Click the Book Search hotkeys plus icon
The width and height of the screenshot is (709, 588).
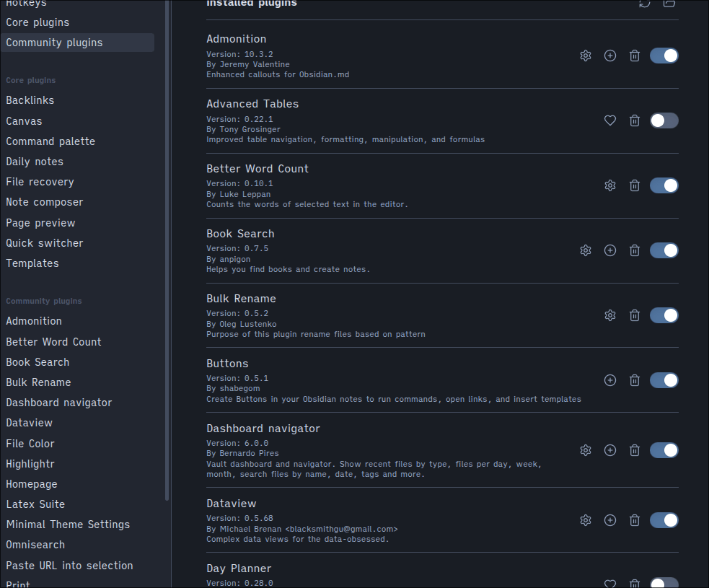(610, 250)
